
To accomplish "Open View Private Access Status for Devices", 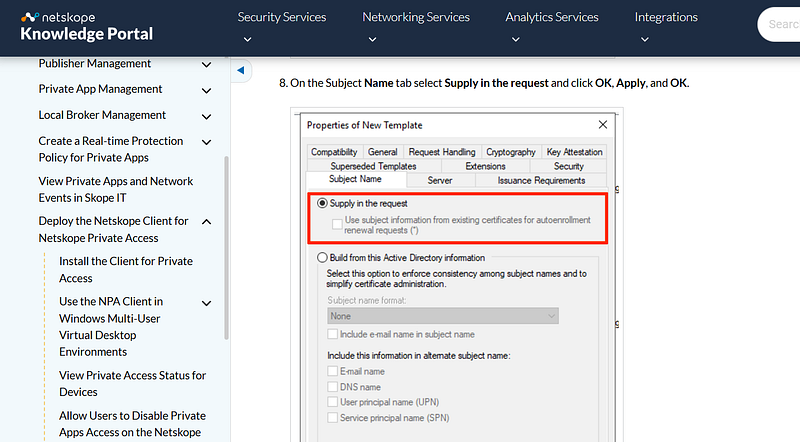I will pos(133,383).
